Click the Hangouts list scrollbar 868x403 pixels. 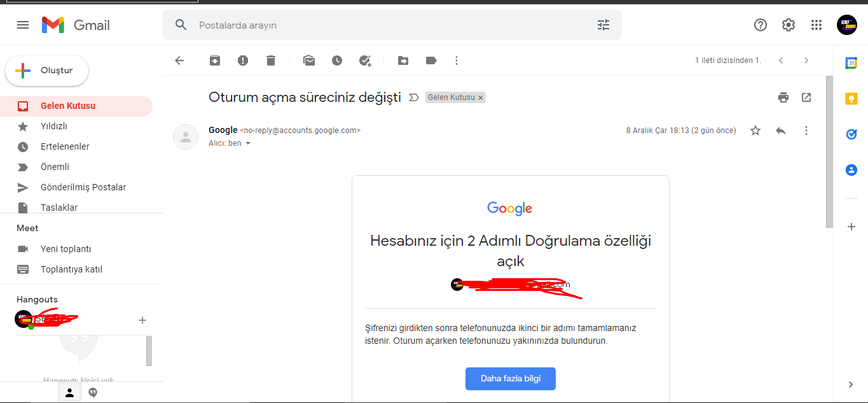(x=149, y=351)
